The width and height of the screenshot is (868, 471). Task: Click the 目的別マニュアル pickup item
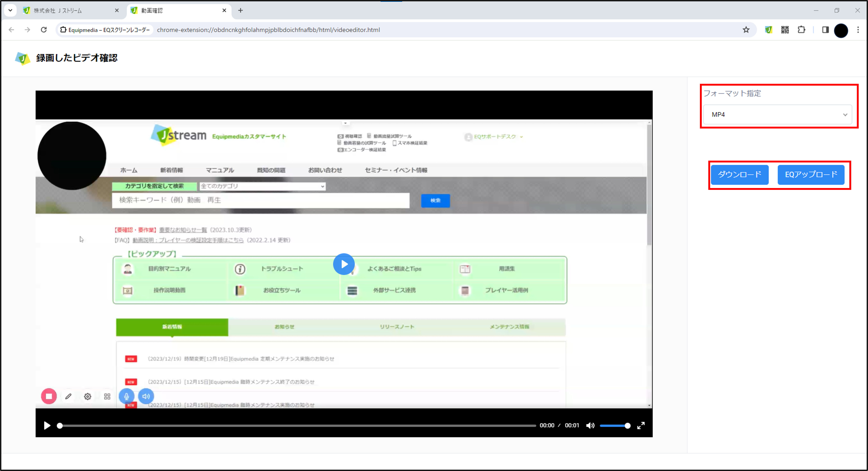[x=170, y=269]
